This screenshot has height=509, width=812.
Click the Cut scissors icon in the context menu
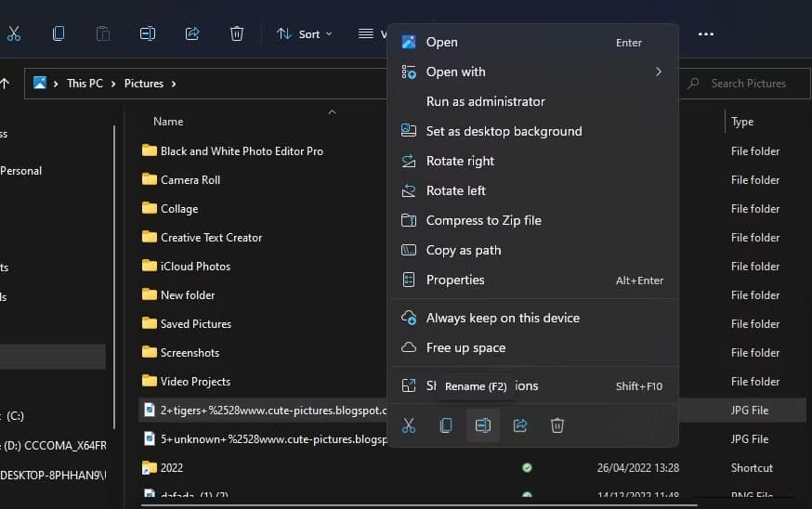click(409, 425)
